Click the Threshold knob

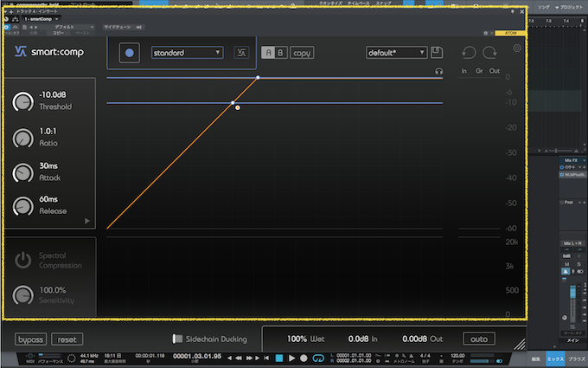(x=22, y=101)
